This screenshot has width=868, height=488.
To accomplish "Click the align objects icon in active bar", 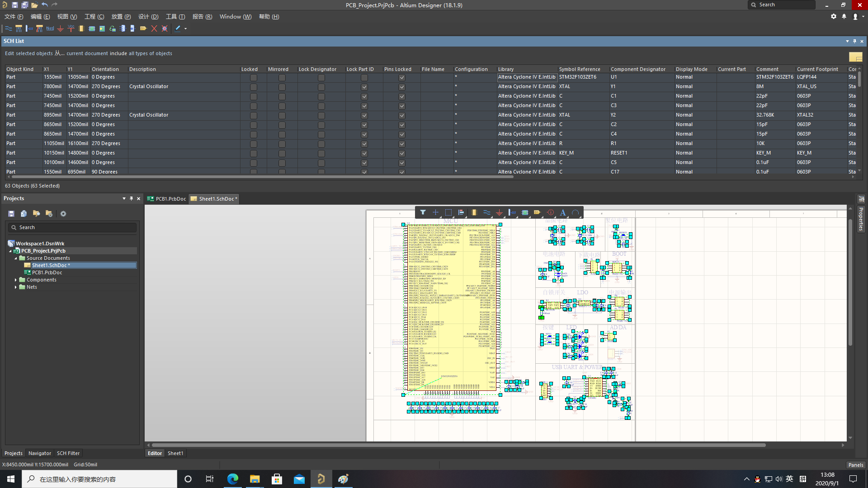I will pos(461,212).
